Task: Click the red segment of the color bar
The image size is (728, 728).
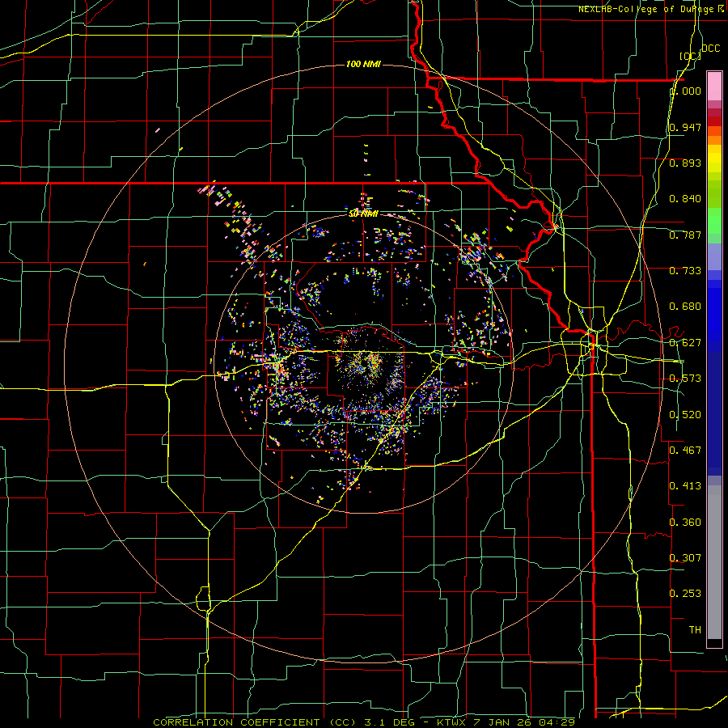Action: click(714, 121)
